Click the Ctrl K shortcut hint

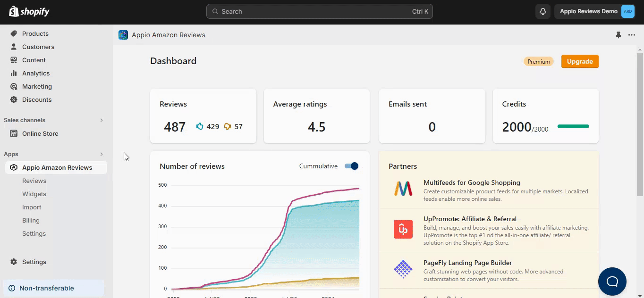tap(420, 11)
